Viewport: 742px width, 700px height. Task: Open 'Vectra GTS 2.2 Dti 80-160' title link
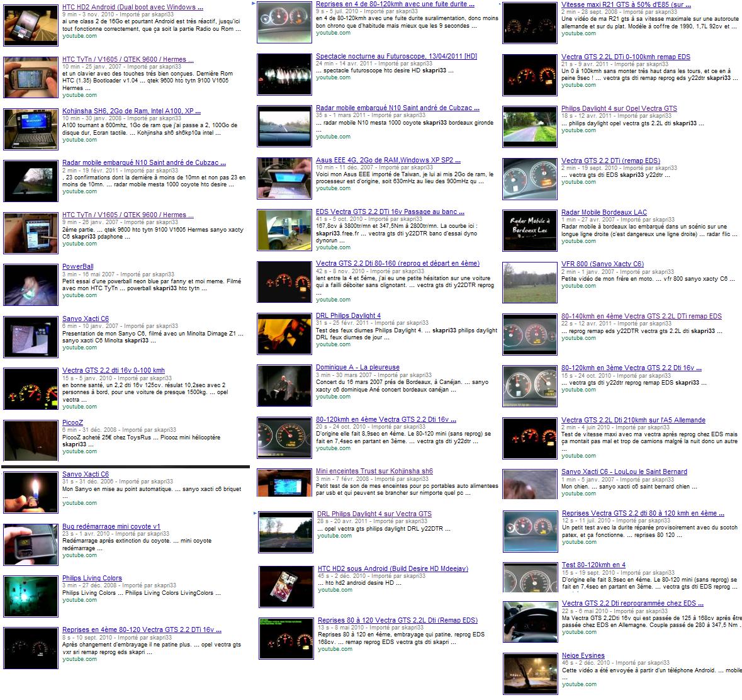398,263
